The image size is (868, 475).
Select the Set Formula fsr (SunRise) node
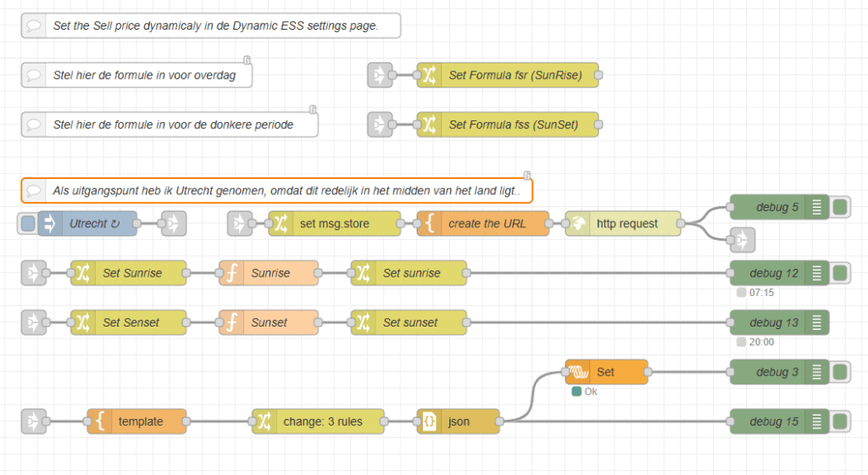click(x=507, y=75)
